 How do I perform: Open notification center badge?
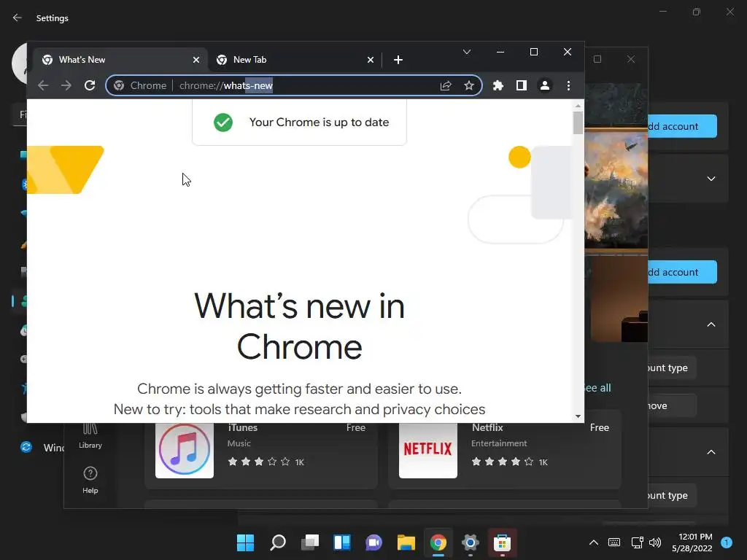click(727, 542)
